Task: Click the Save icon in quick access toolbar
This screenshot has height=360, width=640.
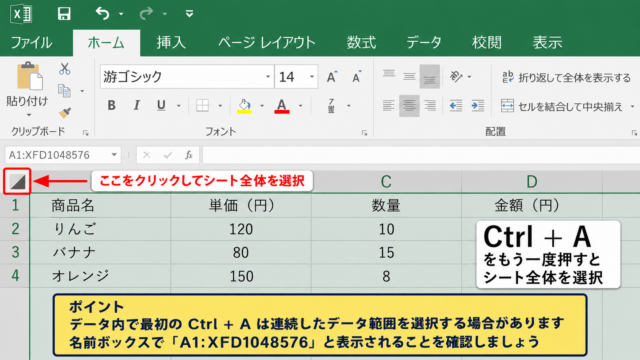Action: [64, 14]
